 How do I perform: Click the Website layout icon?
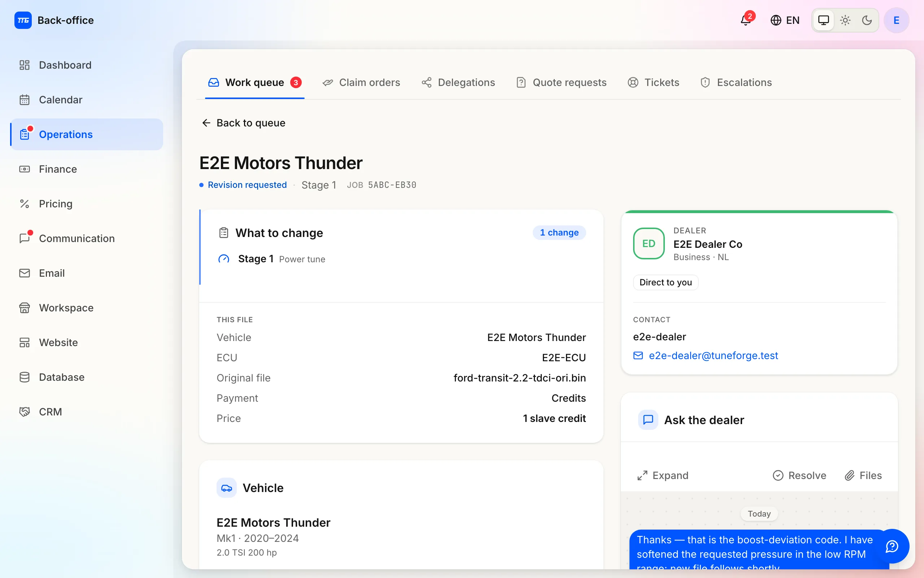pos(25,342)
